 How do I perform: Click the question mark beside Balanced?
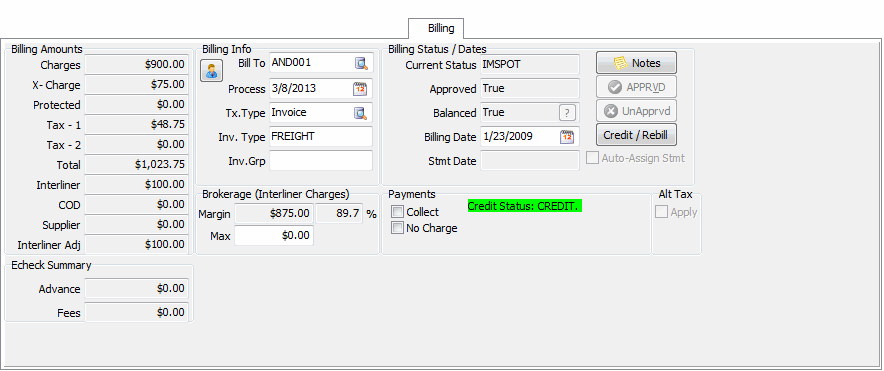[567, 113]
